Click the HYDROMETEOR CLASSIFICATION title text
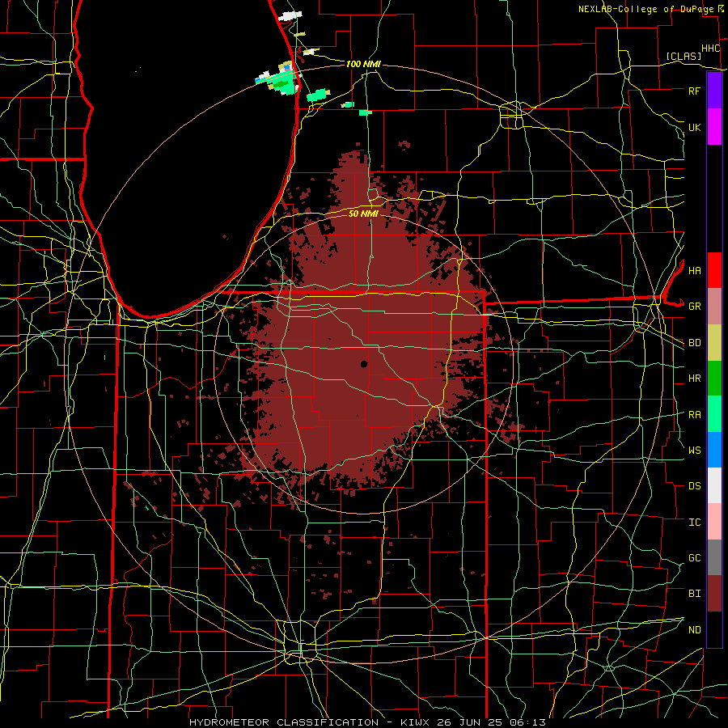This screenshot has width=728, height=728. pos(284,722)
